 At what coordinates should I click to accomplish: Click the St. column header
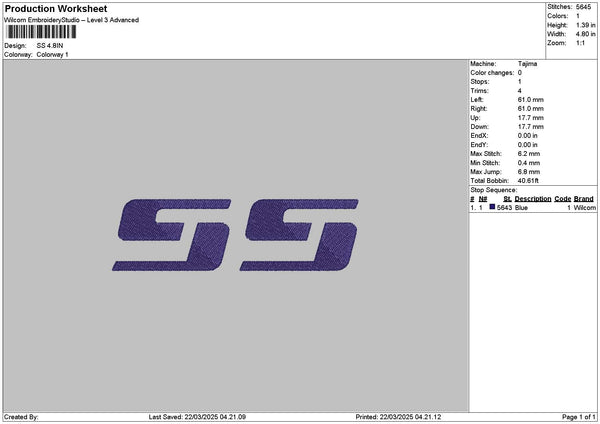508,199
